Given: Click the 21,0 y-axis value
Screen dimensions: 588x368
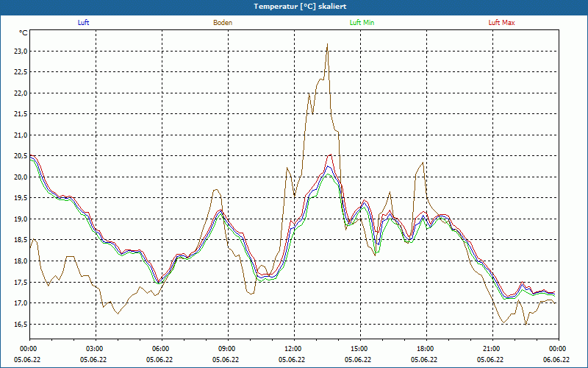Looking at the screenshot, I should point(21,135).
